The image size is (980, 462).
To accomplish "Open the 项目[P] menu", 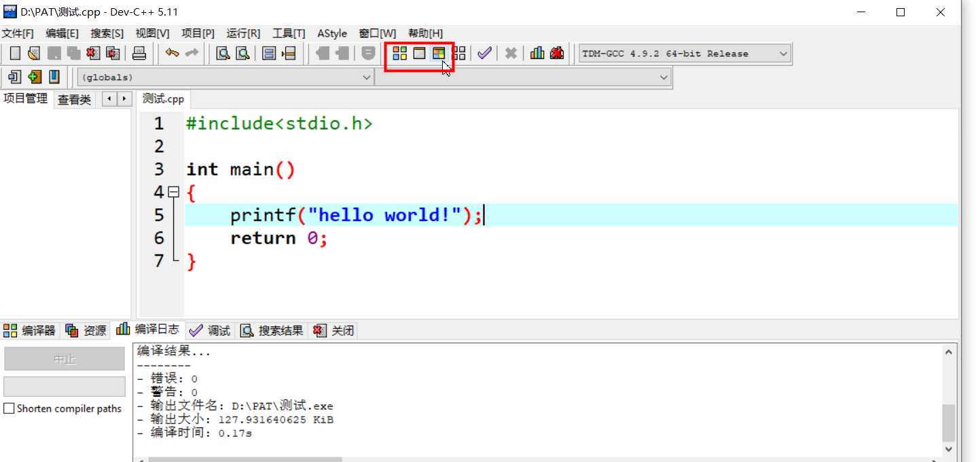I will point(198,33).
